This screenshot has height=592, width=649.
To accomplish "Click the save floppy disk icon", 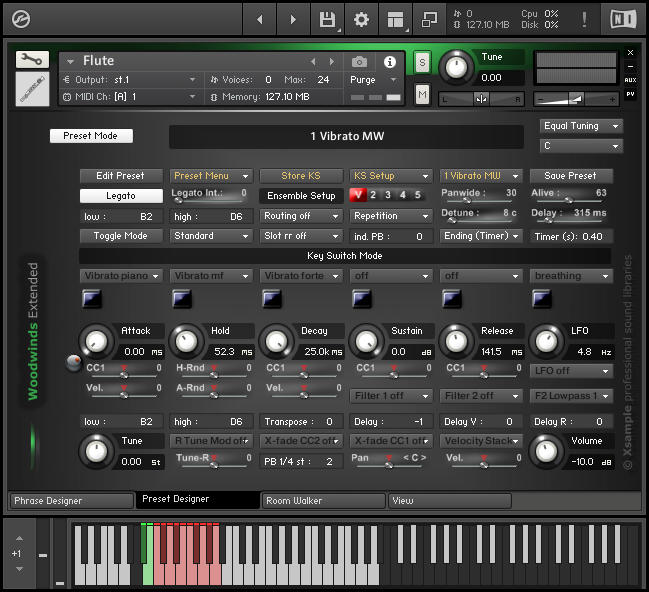I will [327, 19].
